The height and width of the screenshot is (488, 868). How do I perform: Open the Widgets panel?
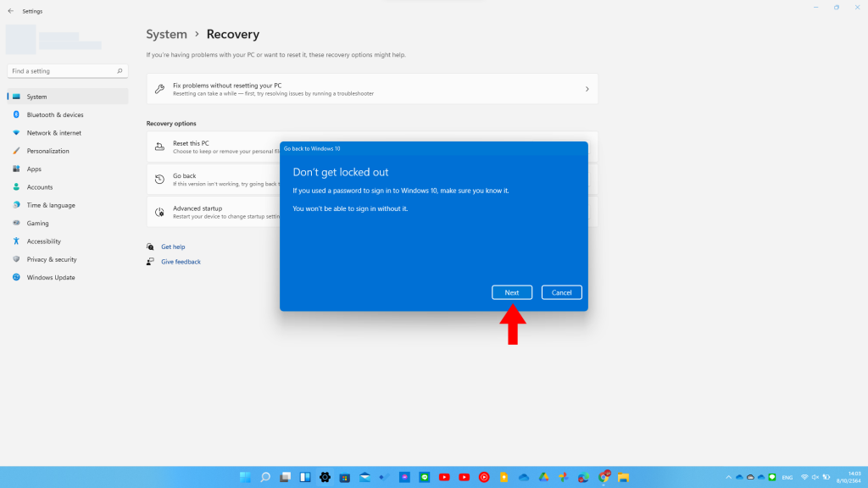305,477
